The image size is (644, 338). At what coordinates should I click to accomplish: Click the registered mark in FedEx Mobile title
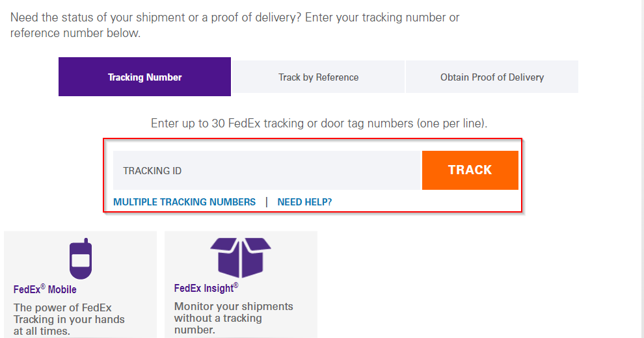(43, 287)
